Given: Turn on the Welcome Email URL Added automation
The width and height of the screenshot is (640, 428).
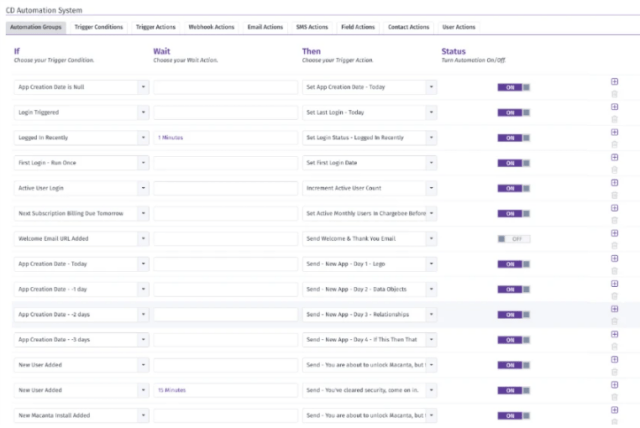Looking at the screenshot, I should [x=514, y=239].
